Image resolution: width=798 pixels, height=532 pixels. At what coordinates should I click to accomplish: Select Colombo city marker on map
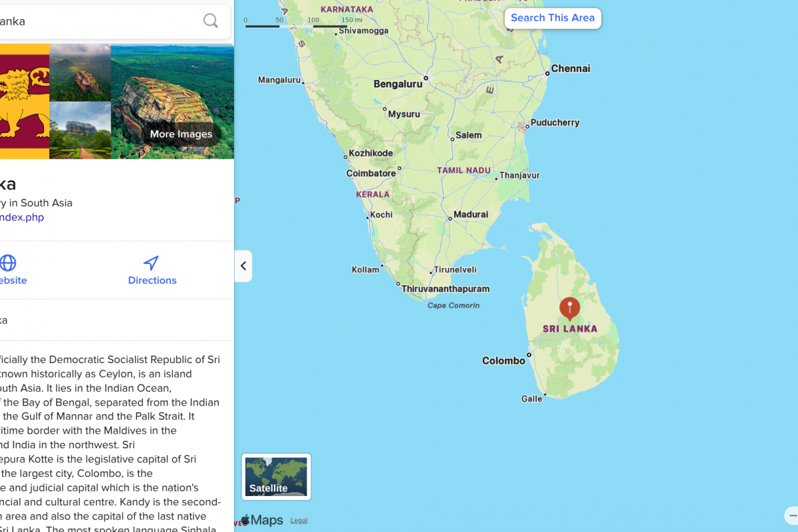click(x=529, y=355)
